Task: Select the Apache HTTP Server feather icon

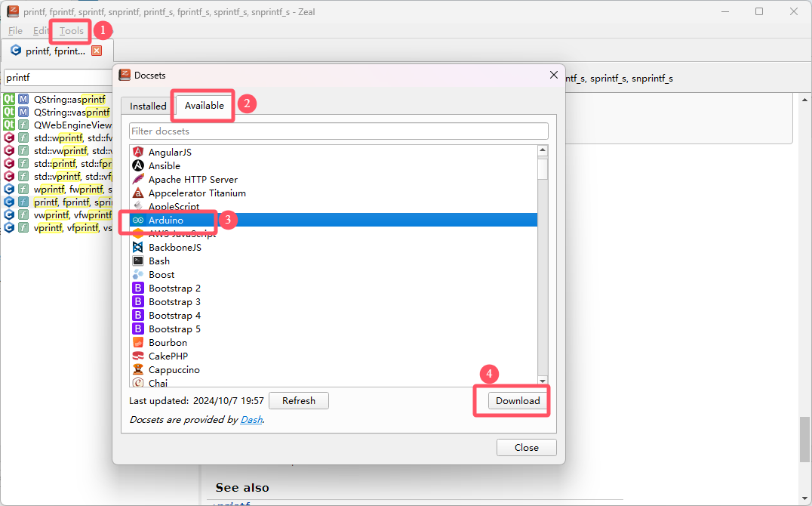Action: click(138, 180)
